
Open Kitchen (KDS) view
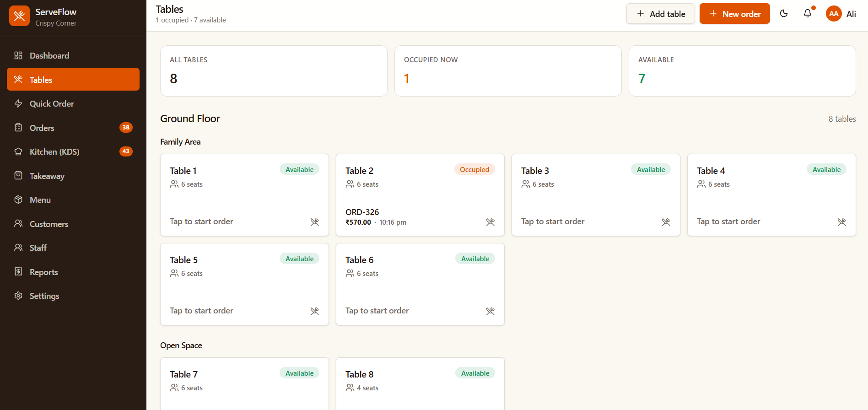point(73,151)
